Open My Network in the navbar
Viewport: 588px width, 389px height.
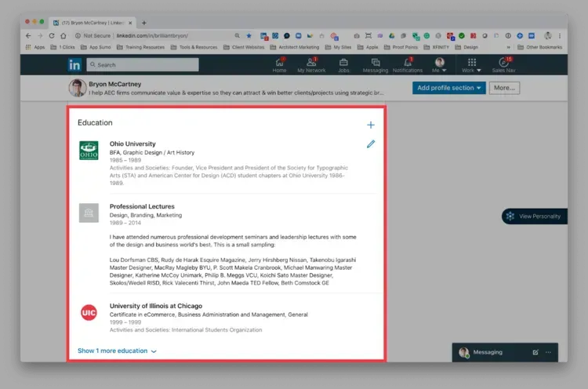pos(311,65)
